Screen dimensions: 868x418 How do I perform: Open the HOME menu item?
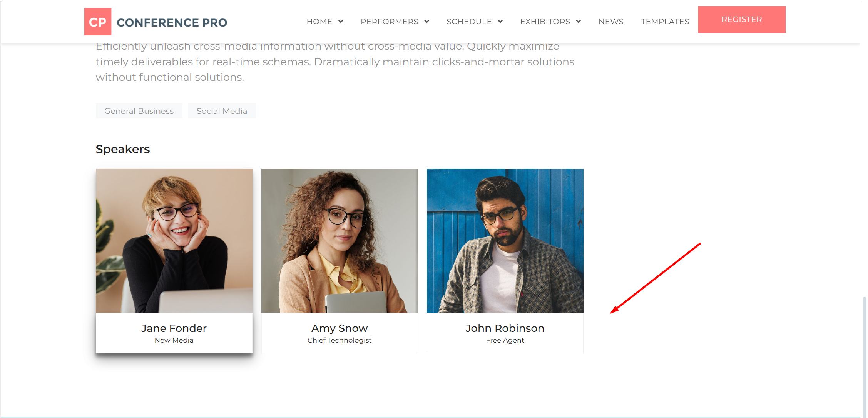click(319, 22)
